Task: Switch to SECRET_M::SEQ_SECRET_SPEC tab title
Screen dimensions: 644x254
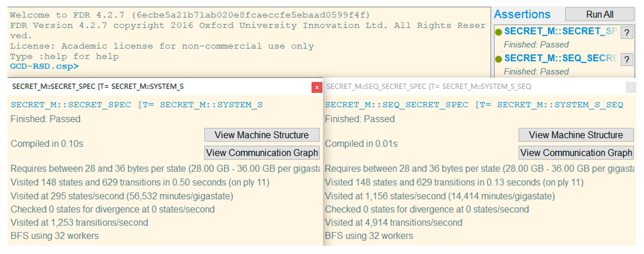Action: [429, 87]
